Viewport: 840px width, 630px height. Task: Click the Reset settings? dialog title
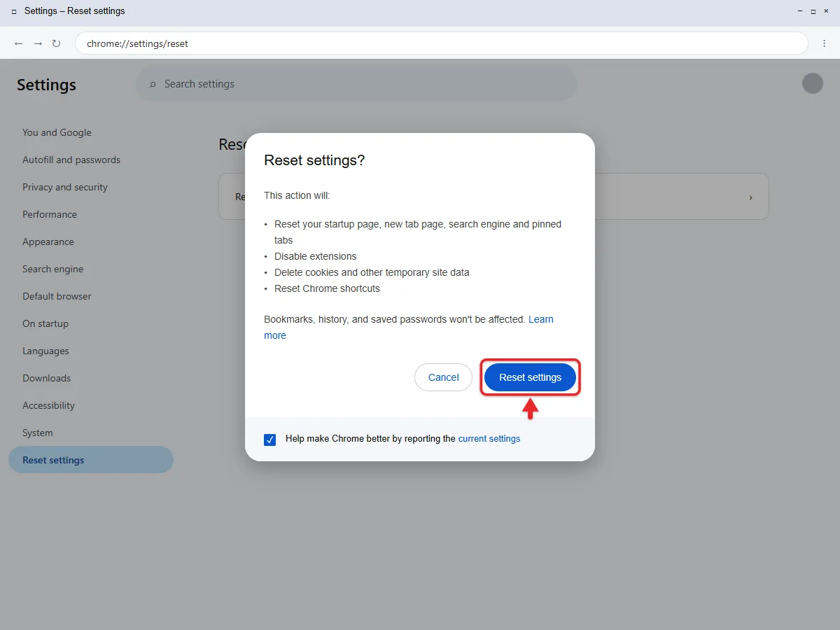(x=314, y=160)
